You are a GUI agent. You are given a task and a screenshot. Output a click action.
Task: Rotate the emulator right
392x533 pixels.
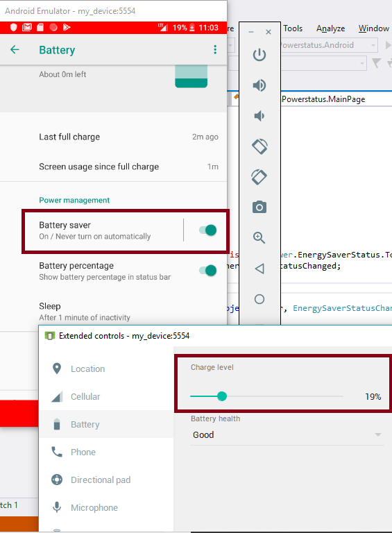coord(259,177)
